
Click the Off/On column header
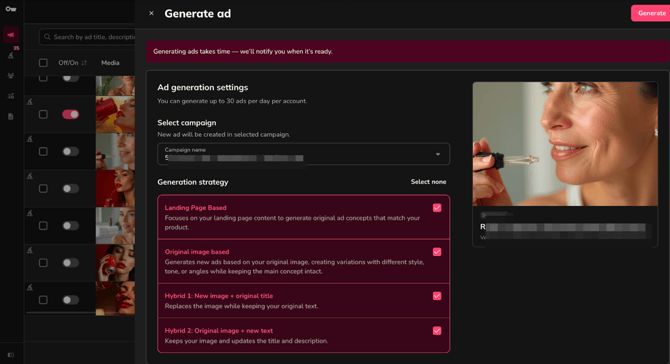click(x=68, y=63)
